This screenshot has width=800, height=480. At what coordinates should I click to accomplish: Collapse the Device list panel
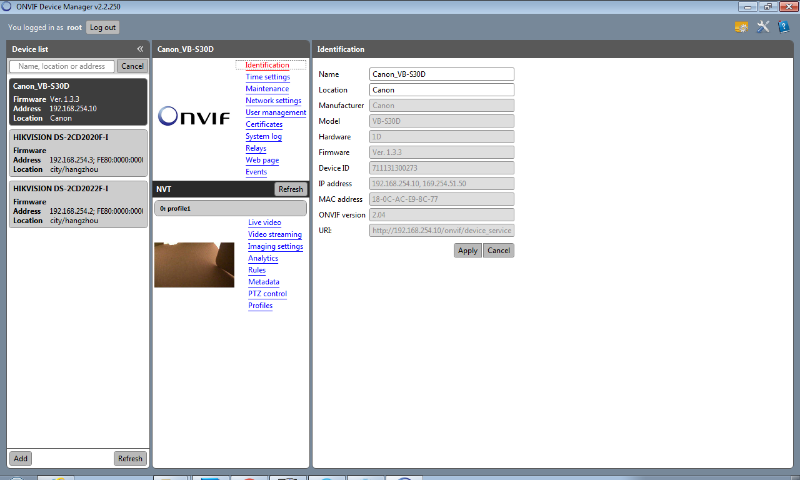pos(140,49)
